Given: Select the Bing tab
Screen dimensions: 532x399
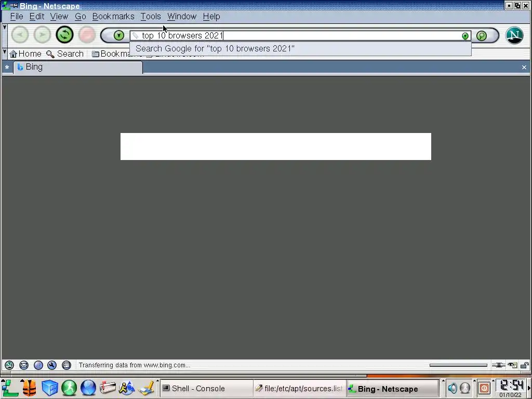Looking at the screenshot, I should click(78, 67).
